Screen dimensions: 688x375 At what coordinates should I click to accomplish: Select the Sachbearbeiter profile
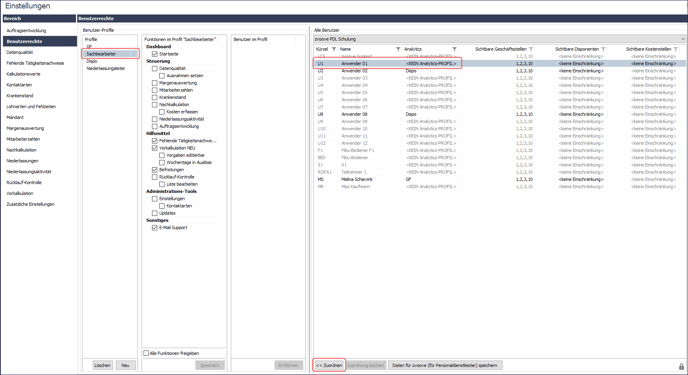pyautogui.click(x=110, y=54)
